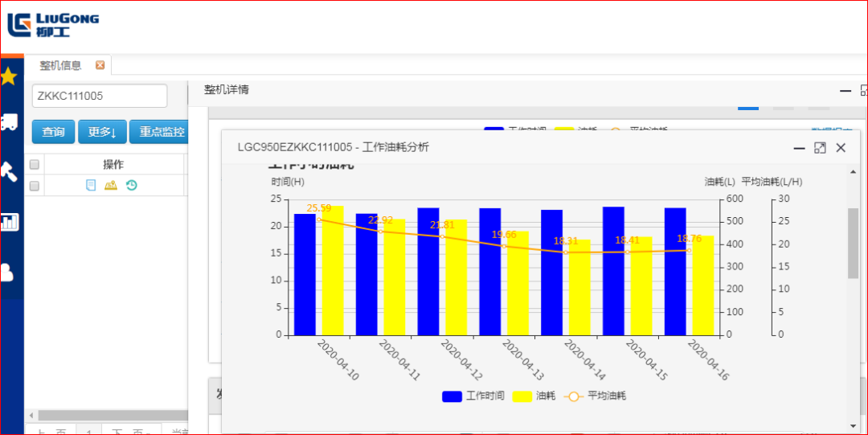Open the bar chart statistics sidebar icon
This screenshot has width=868, height=435.
pyautogui.click(x=9, y=221)
